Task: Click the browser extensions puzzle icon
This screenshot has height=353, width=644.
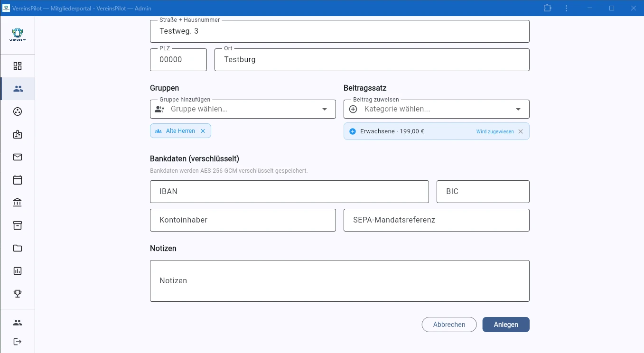Action: pos(547,8)
